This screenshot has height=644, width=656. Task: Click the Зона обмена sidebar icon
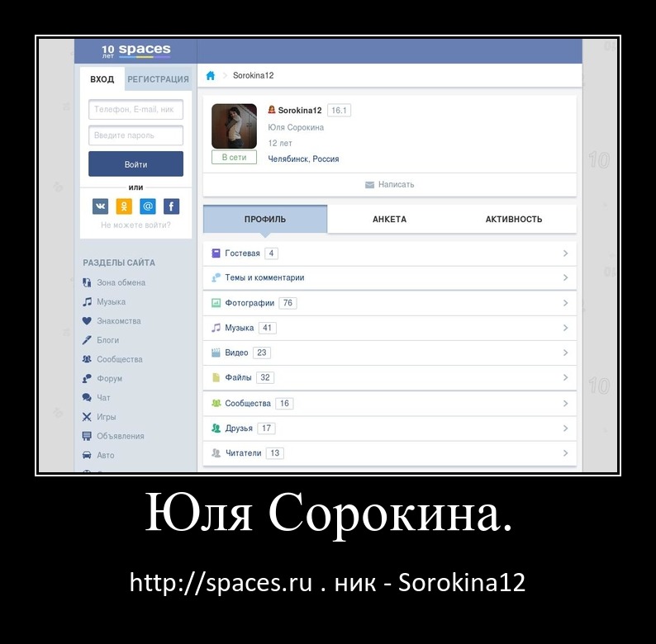click(87, 282)
